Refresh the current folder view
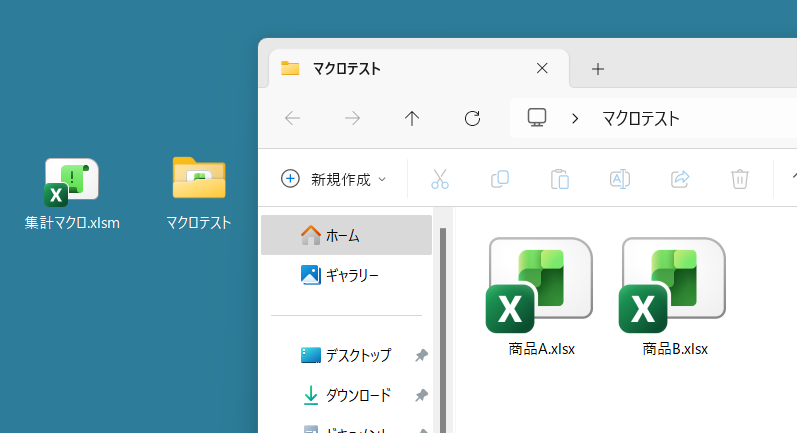This screenshot has height=433, width=797. [473, 118]
